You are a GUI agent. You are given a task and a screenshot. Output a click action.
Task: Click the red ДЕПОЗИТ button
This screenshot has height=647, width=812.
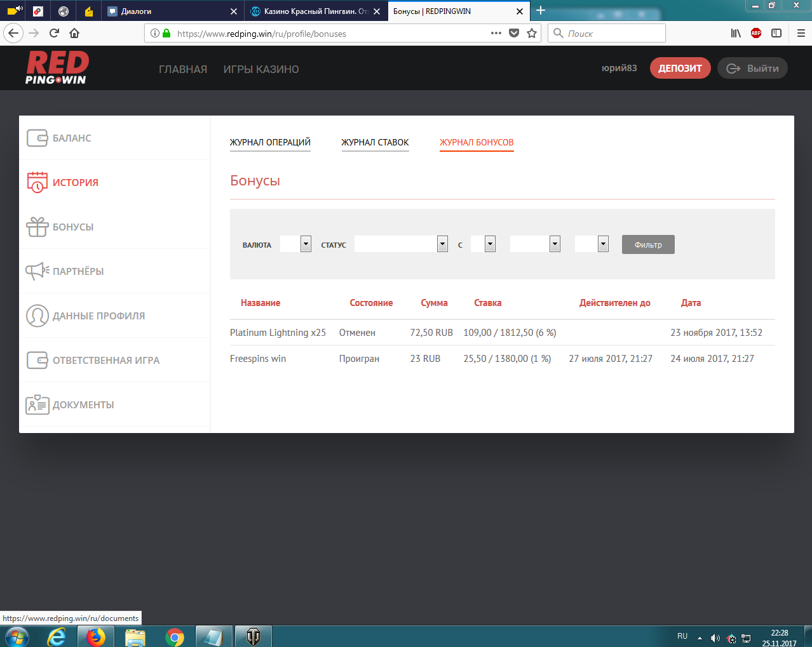tap(680, 68)
